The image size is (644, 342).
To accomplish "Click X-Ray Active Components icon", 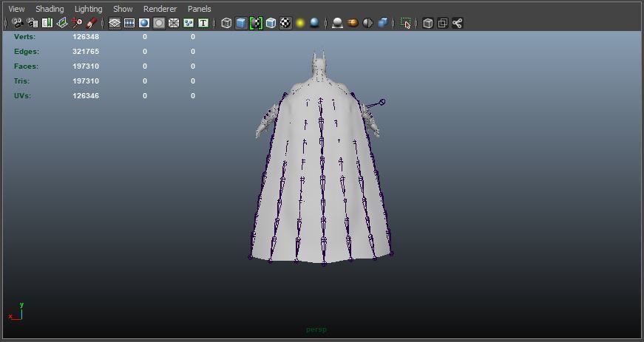I will [442, 23].
